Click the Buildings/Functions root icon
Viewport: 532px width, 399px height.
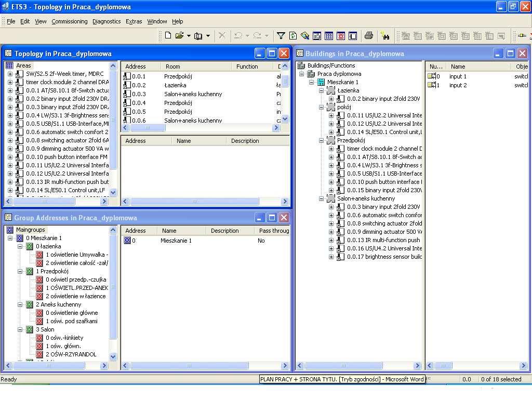[x=301, y=65]
